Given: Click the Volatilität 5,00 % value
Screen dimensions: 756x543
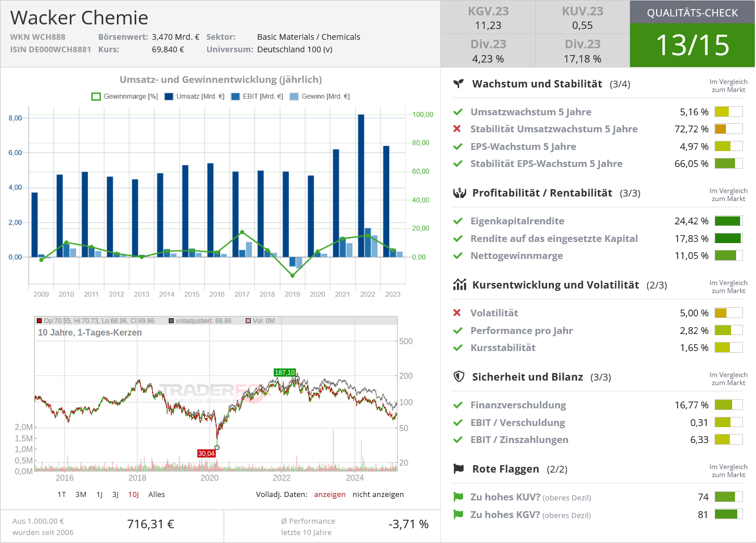Looking at the screenshot, I should (x=694, y=313).
